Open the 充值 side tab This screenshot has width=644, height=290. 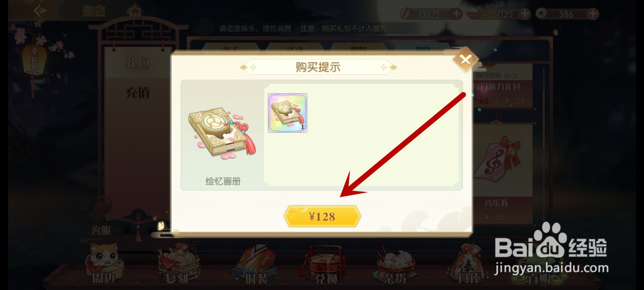138,93
